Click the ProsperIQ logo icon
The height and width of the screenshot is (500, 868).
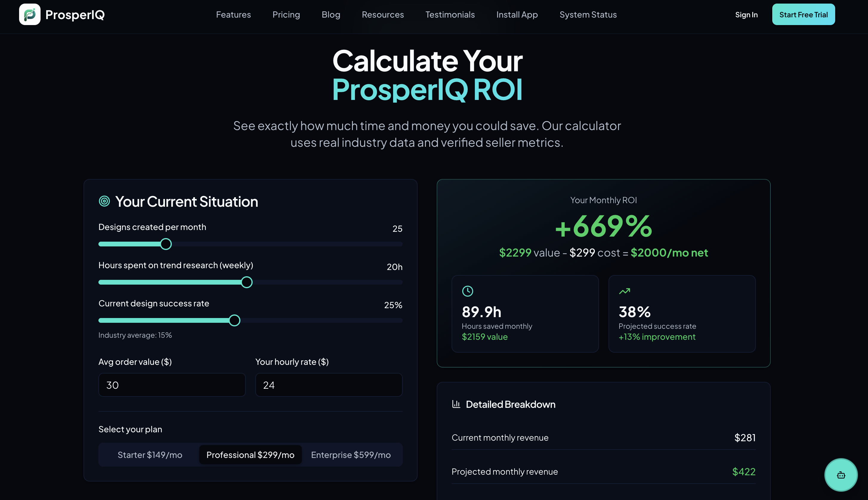30,14
